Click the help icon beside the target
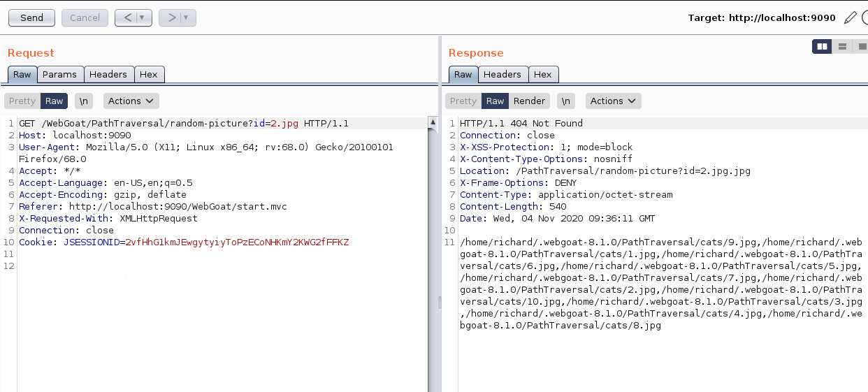Viewport: 868px width, 392px height. coord(865,18)
